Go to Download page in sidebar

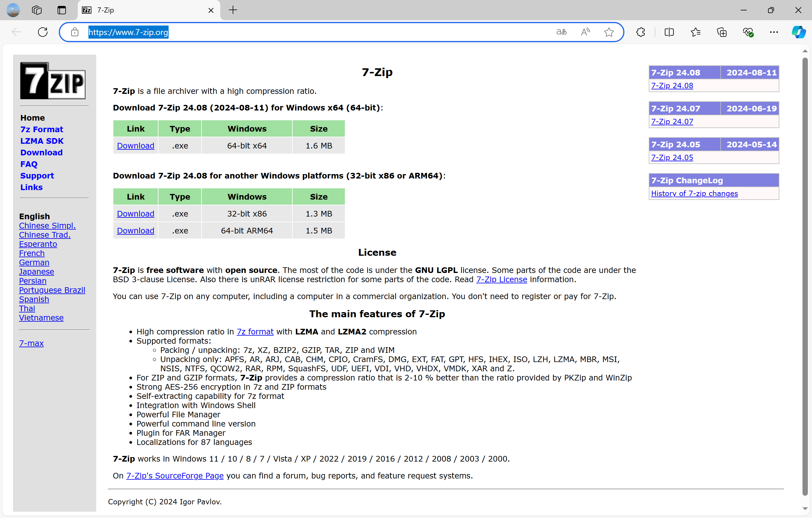click(42, 153)
